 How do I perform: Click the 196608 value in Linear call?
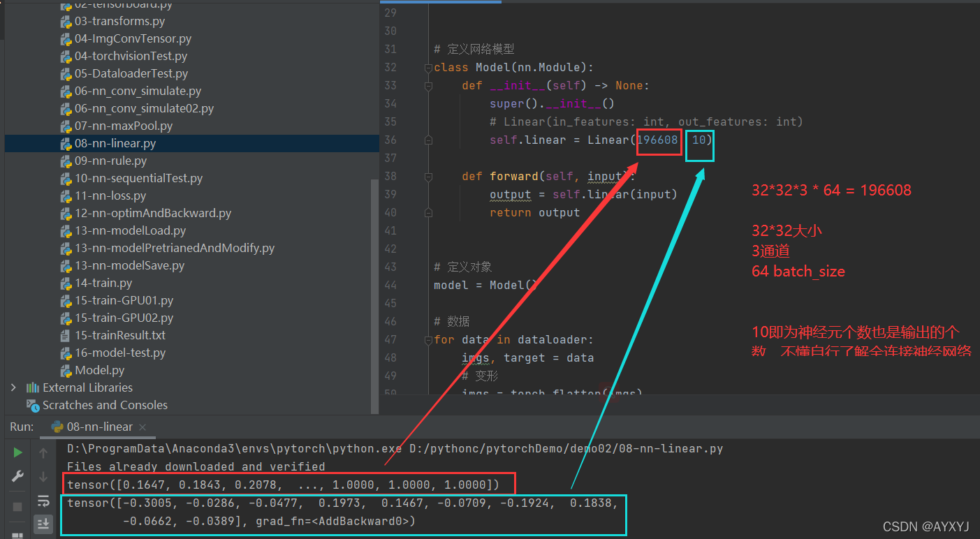tap(657, 140)
